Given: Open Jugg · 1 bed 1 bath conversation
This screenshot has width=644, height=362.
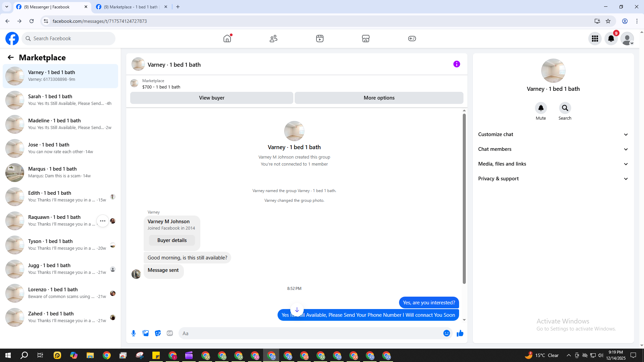Looking at the screenshot, I should point(60,269).
